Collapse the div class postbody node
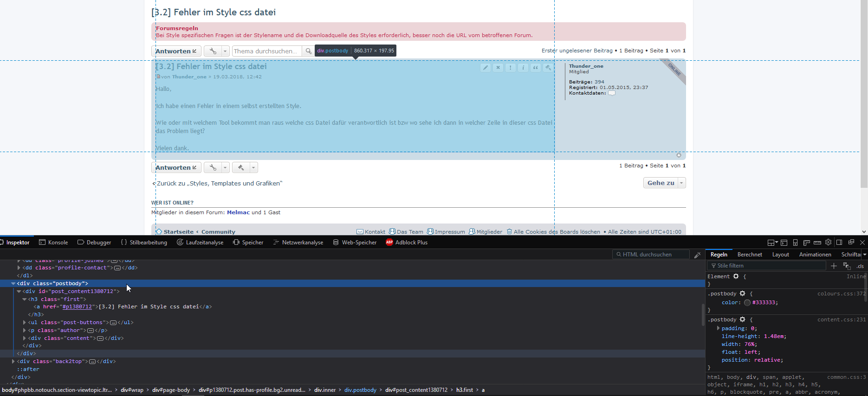868x396 pixels. (x=13, y=283)
